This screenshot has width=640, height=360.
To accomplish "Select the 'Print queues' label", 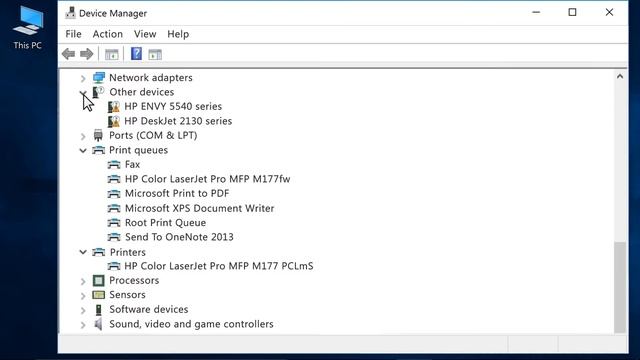I will [138, 150].
